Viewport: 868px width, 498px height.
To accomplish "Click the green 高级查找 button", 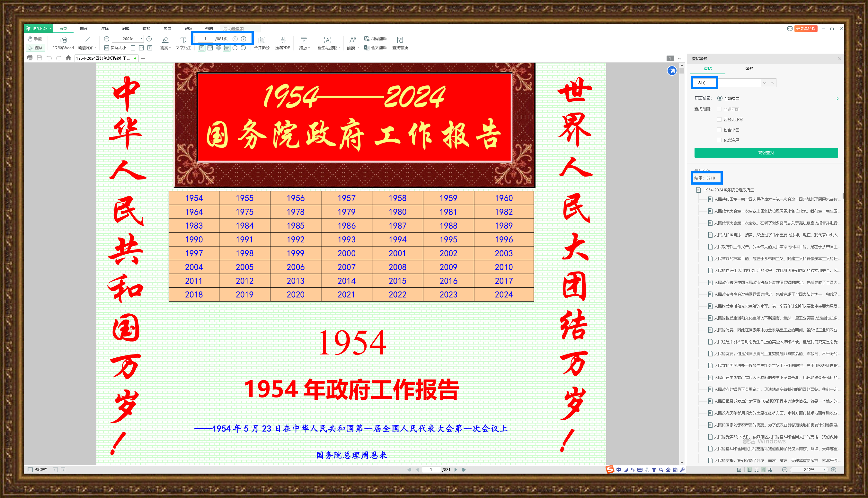I will tap(766, 153).
